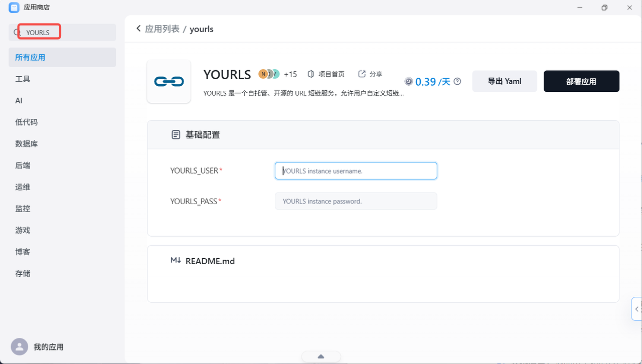The width and height of the screenshot is (642, 364).
Task: Click the YOURLS search input field
Action: coord(63,33)
